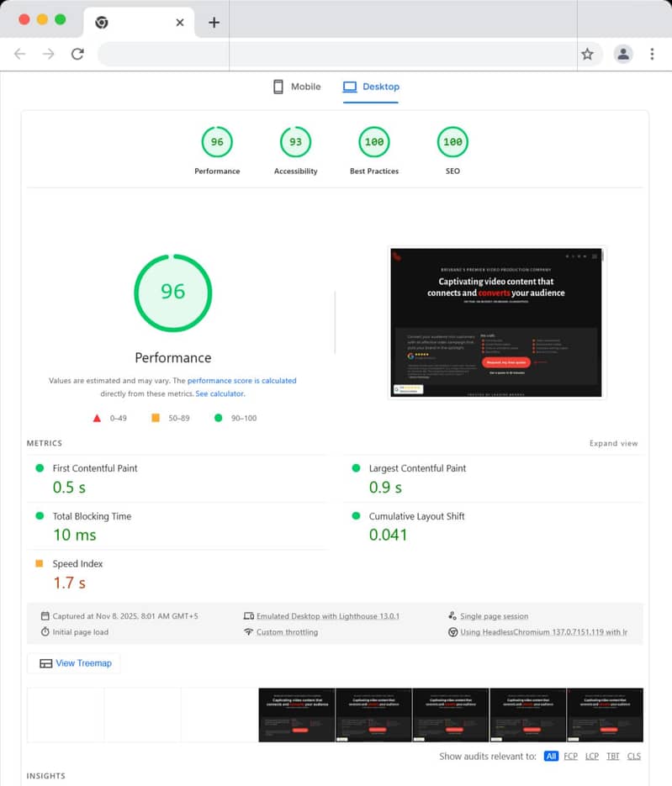Filter audits by FCP
Viewport: 672px width, 786px height.
click(571, 756)
